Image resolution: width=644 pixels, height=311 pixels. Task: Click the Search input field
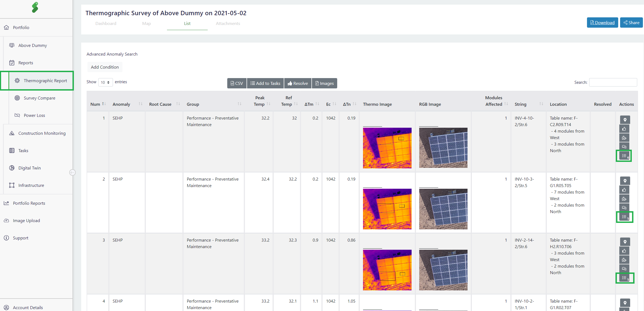[613, 82]
